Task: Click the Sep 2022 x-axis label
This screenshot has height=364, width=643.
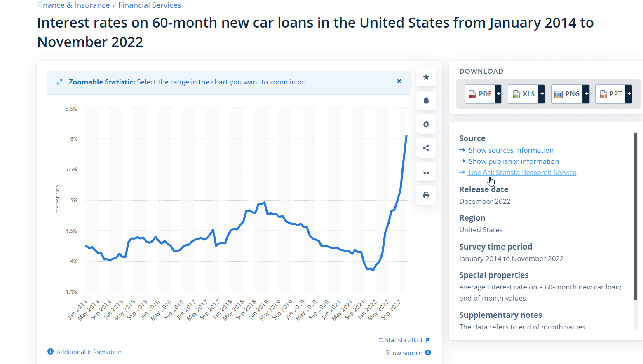Action: 392,309
